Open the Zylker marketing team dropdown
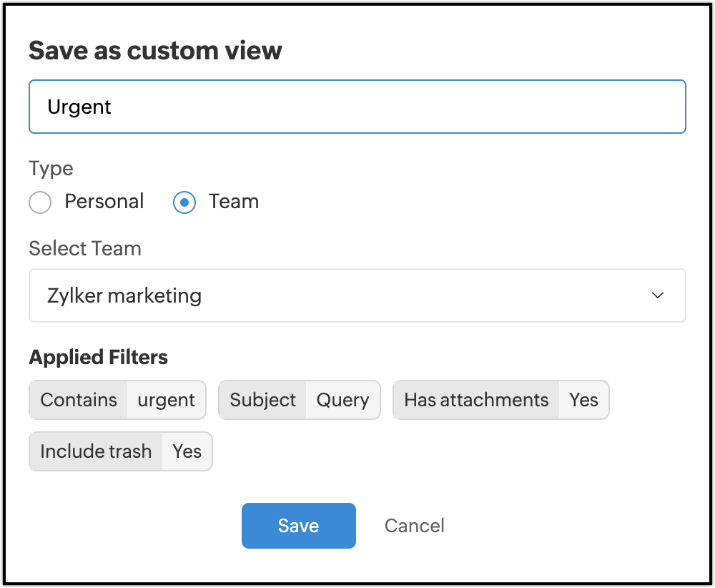Viewport: 715px width, 588px height. (x=357, y=295)
